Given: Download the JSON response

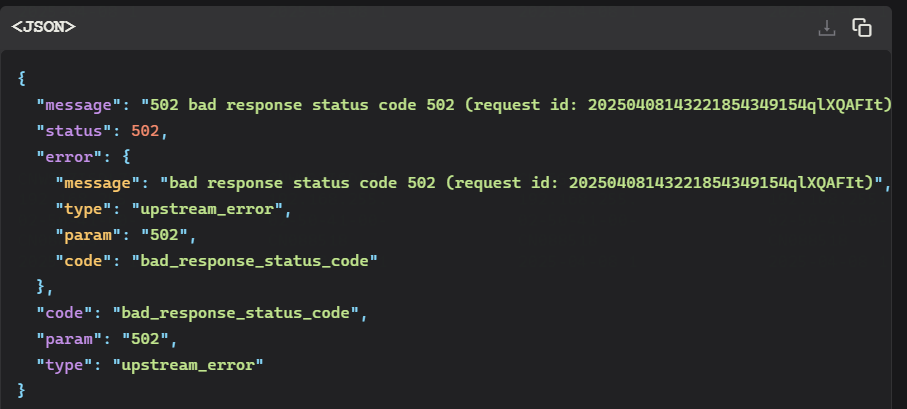Looking at the screenshot, I should (827, 28).
